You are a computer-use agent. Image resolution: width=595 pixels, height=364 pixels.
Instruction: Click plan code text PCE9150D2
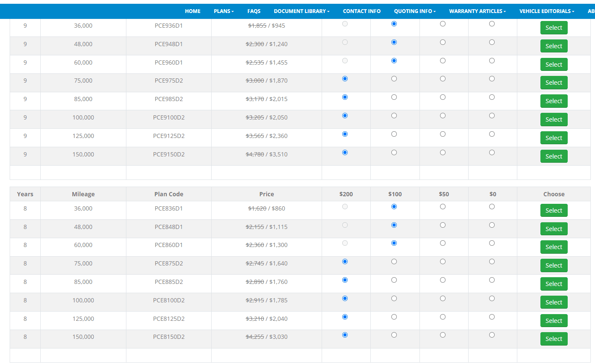click(169, 154)
